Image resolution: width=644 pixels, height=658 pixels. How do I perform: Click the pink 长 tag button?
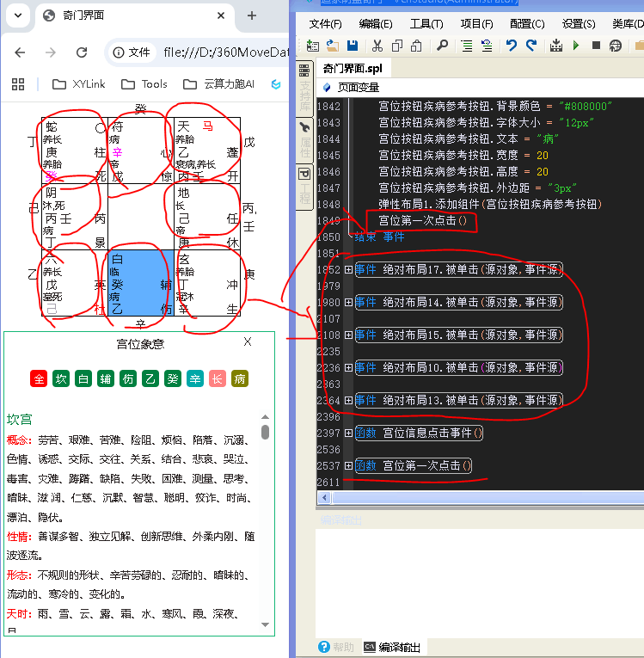pyautogui.click(x=217, y=379)
